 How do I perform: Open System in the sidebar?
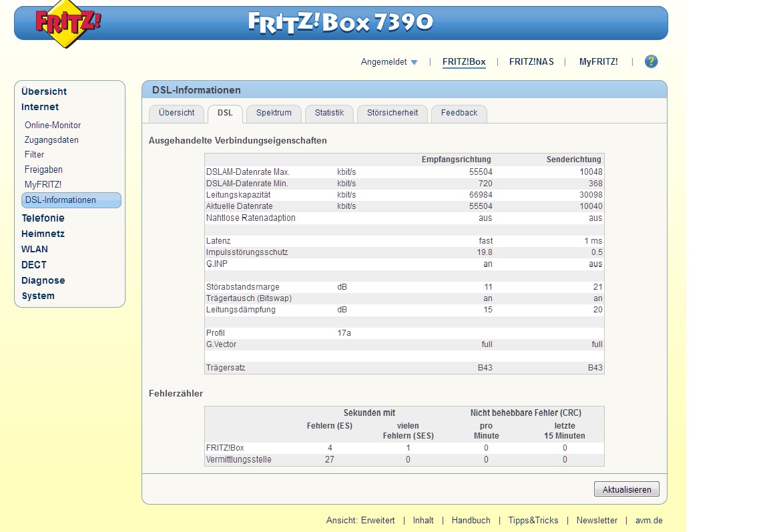click(x=38, y=296)
